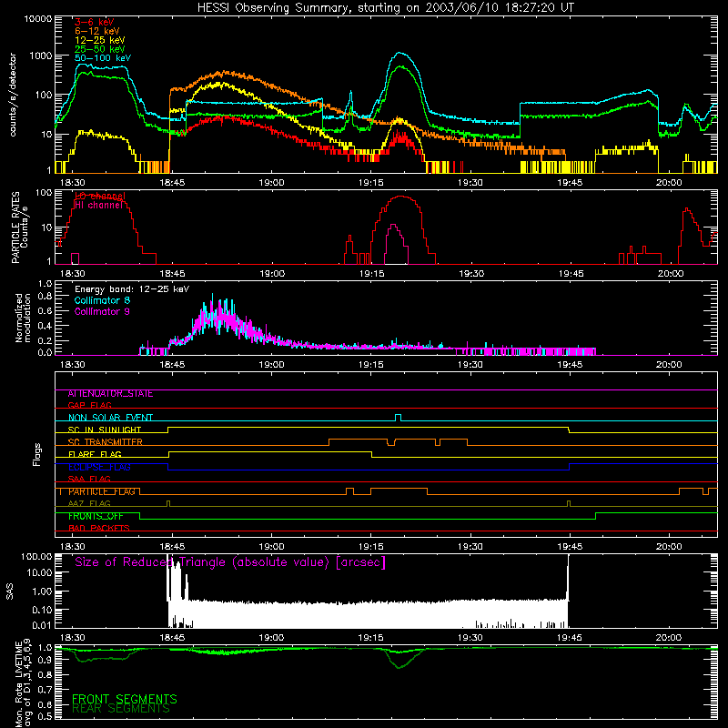The image size is (728, 728).
Task: Click the NON_SOLAR_EVENT pulse near 19:19
Action: 398,417
